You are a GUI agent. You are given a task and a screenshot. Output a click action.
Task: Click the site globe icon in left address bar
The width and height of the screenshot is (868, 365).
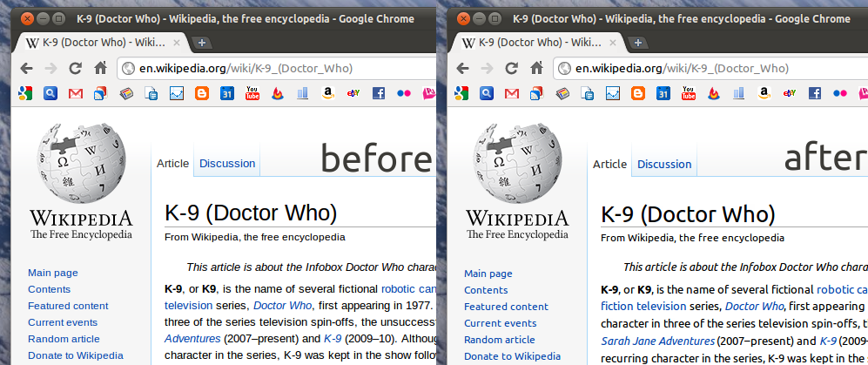(129, 69)
